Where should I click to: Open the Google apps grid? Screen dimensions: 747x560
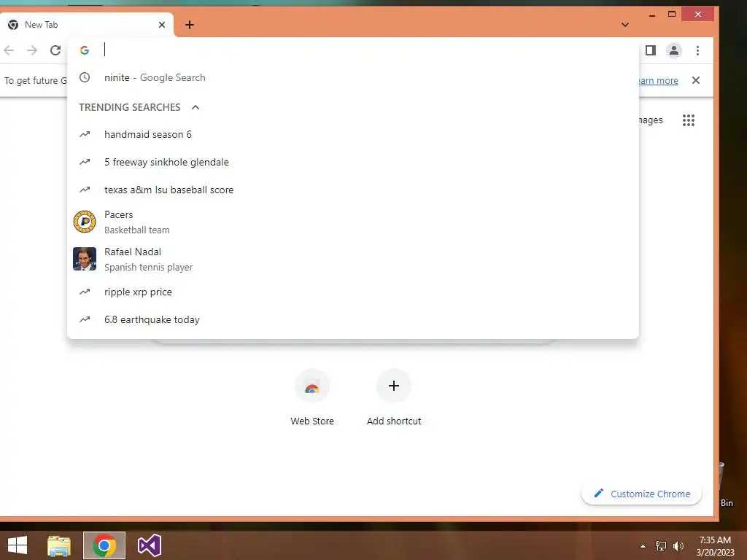[689, 120]
